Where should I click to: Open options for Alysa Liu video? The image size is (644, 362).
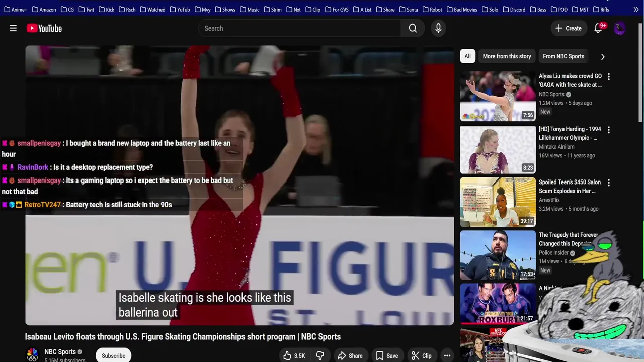point(609,77)
